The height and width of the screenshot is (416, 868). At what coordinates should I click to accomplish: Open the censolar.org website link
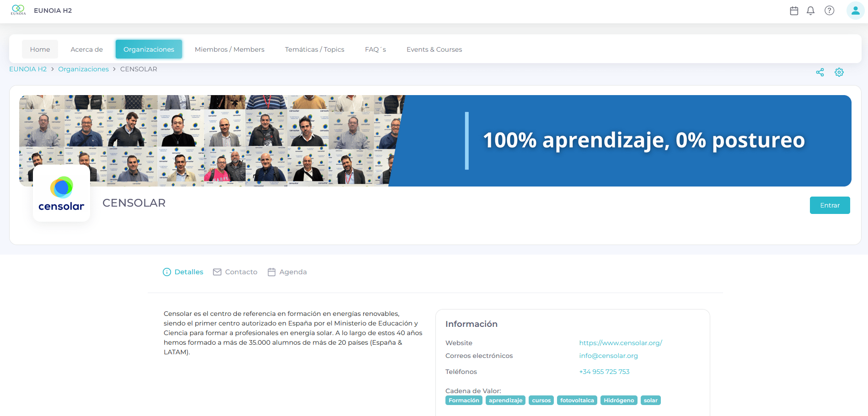pyautogui.click(x=621, y=343)
